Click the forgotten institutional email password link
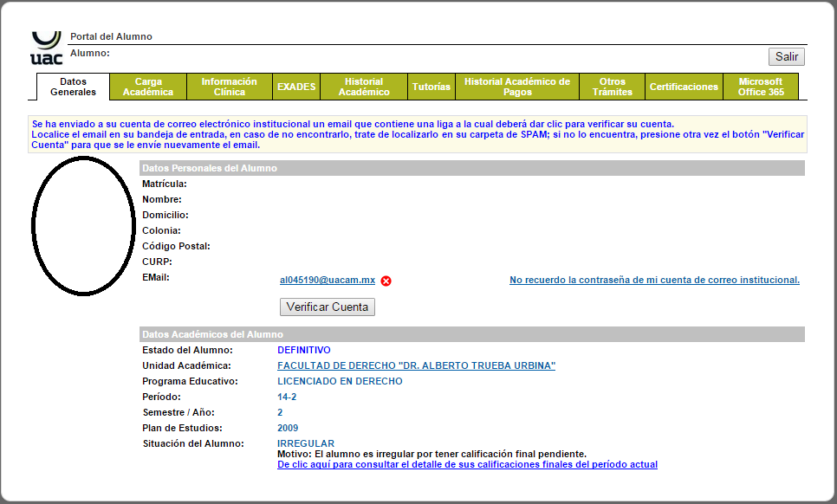 click(x=654, y=280)
